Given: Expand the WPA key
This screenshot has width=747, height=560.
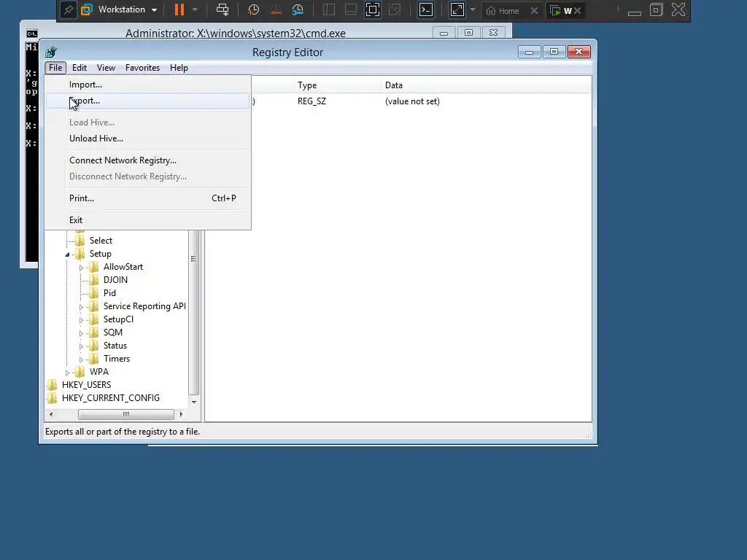Looking at the screenshot, I should pyautogui.click(x=67, y=373).
